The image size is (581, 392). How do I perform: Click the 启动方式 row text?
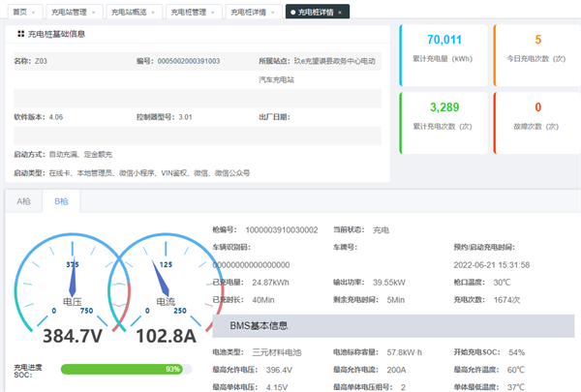[x=63, y=155]
